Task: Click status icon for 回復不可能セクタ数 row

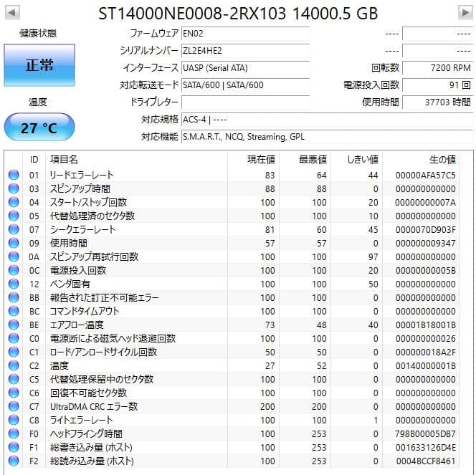Action: [x=14, y=393]
